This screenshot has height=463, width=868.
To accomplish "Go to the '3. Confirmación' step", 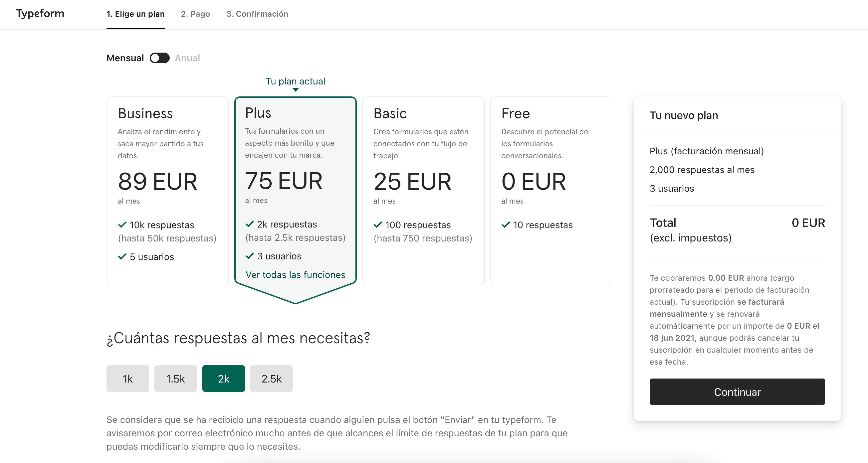I will pyautogui.click(x=257, y=14).
